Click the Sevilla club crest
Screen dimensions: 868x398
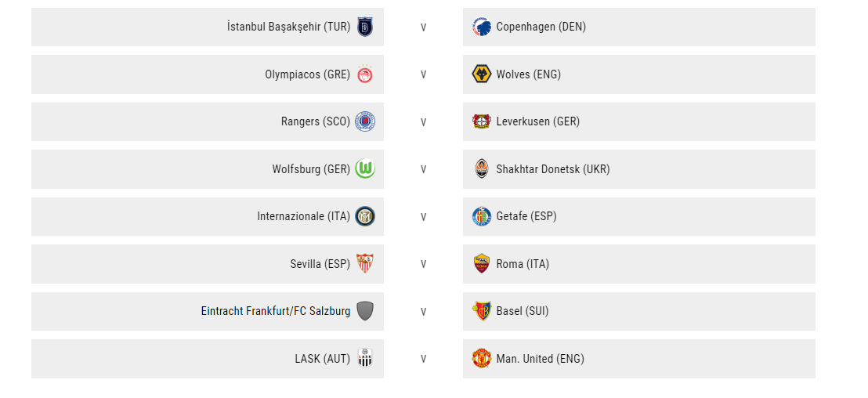(x=365, y=264)
